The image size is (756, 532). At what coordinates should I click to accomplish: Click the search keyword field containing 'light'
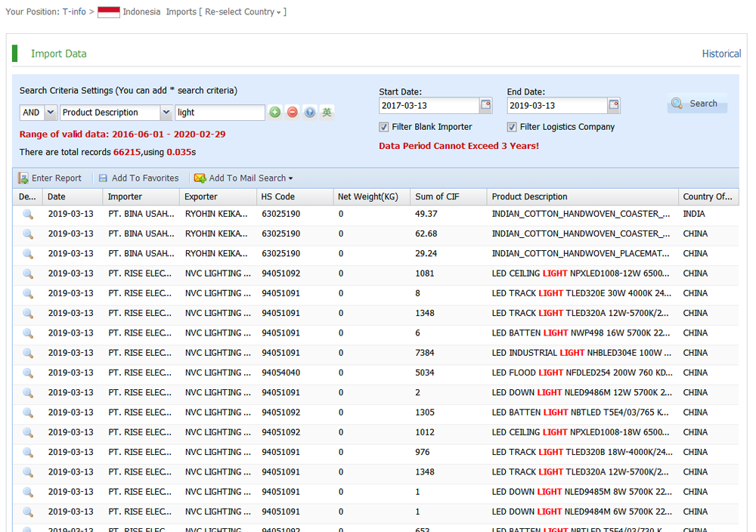point(219,113)
